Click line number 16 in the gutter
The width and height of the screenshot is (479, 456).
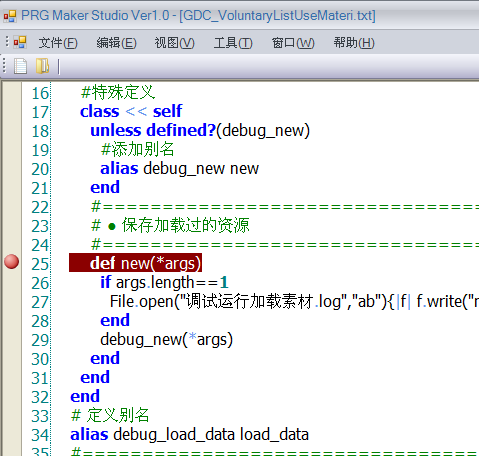click(x=40, y=93)
